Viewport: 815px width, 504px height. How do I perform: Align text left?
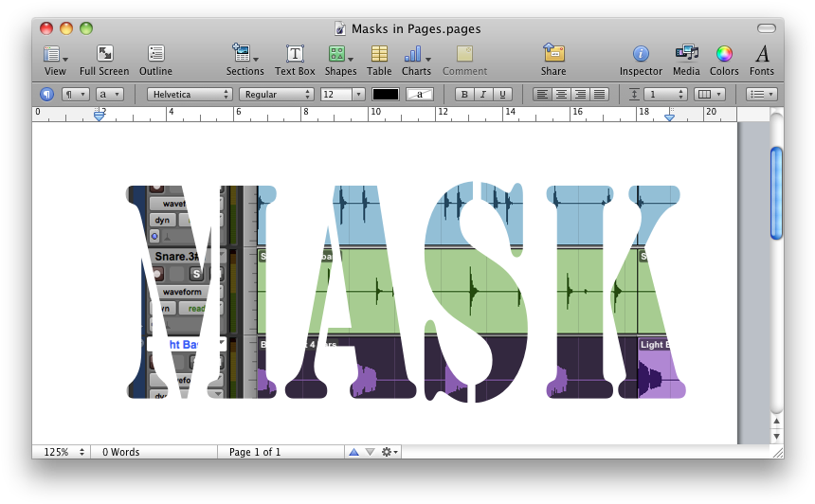click(542, 94)
